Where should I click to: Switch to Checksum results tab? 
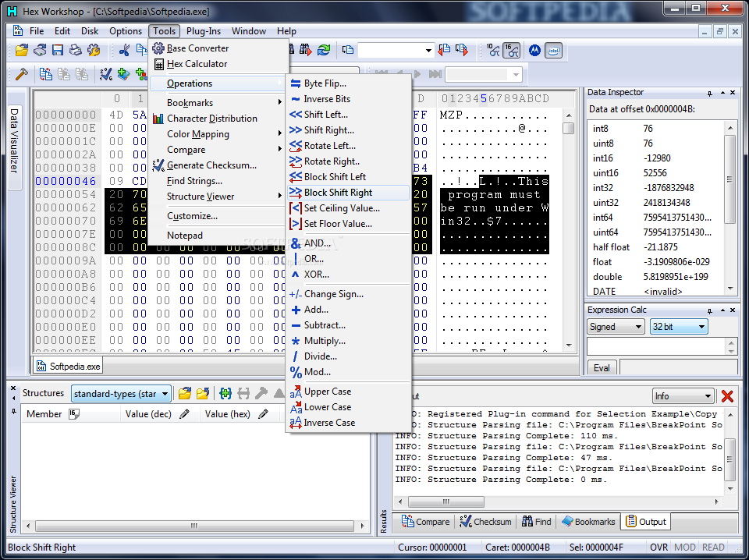tap(485, 522)
